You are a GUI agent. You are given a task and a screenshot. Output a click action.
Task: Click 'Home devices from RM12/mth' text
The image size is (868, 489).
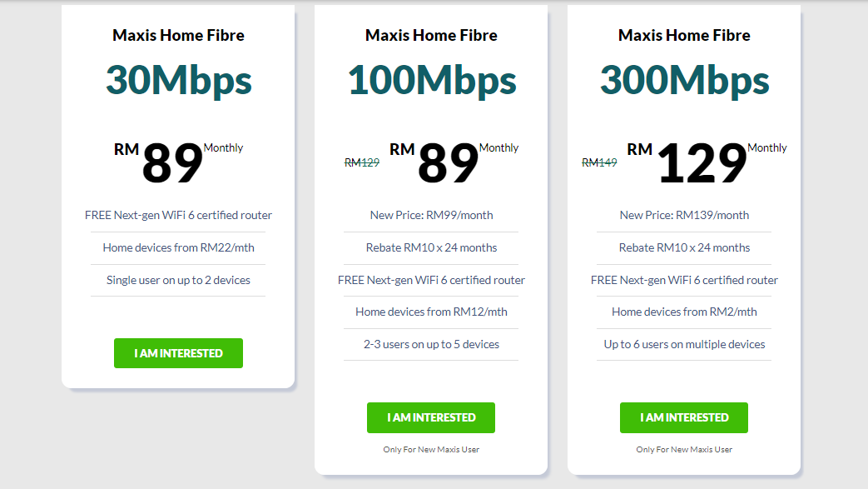pos(431,312)
